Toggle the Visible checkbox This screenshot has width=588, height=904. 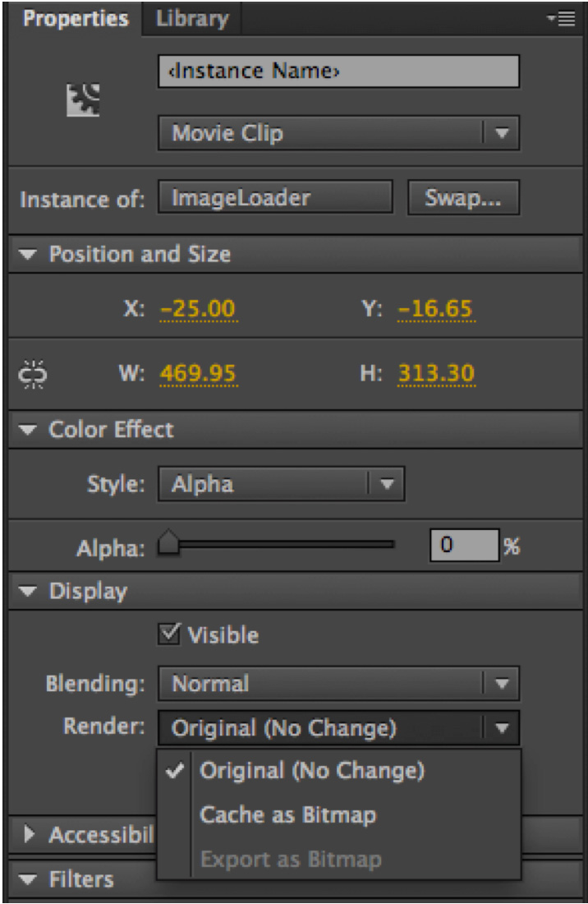(169, 634)
